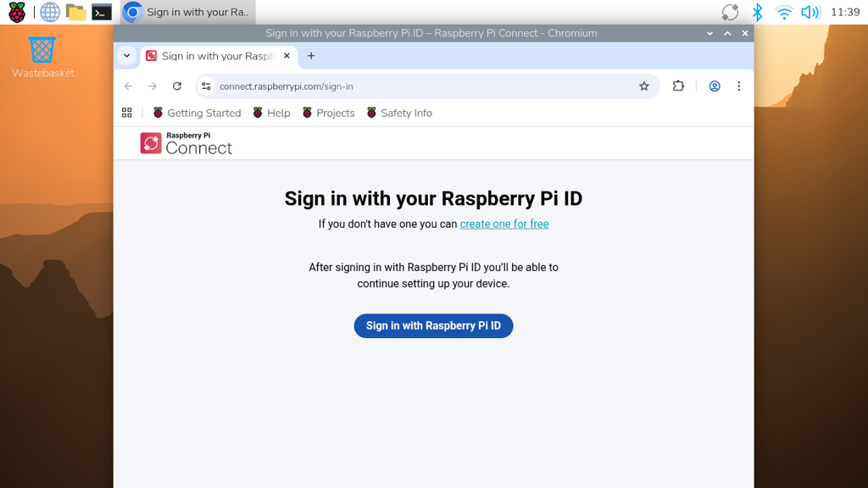Bookmark this page with the star icon
The height and width of the screenshot is (488, 868).
click(644, 86)
